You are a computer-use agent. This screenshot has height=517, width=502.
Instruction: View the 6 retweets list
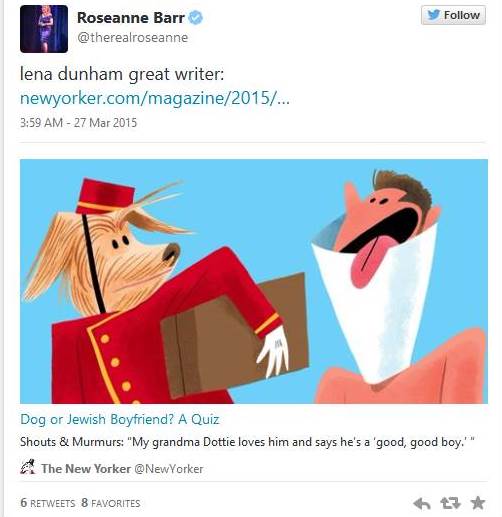48,503
